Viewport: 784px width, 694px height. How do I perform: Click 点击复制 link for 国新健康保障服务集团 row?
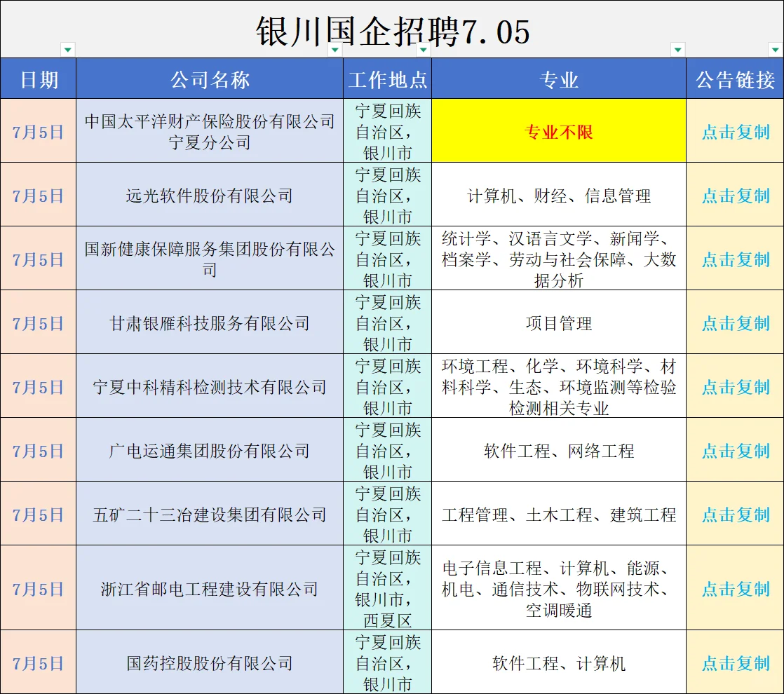tap(736, 259)
